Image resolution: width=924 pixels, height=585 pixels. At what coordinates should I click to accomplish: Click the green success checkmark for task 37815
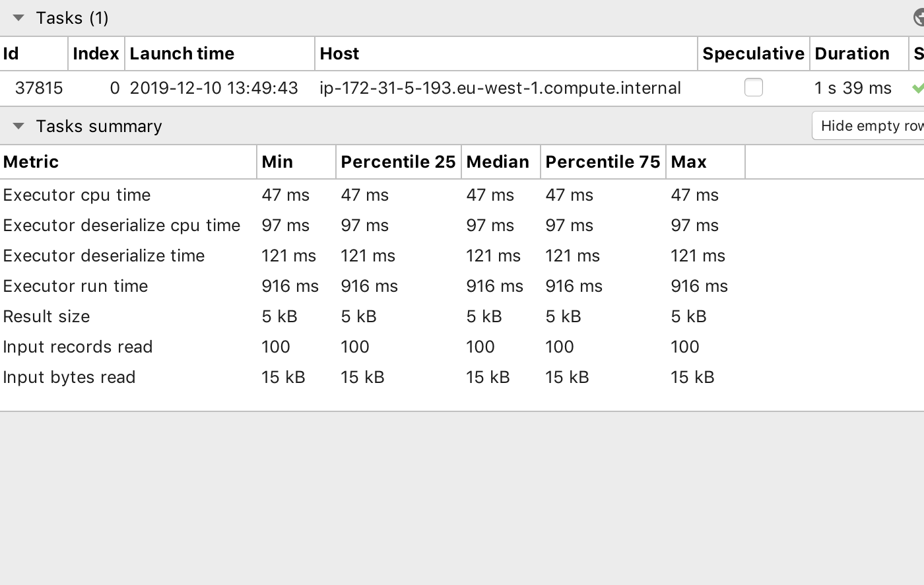[x=918, y=88]
